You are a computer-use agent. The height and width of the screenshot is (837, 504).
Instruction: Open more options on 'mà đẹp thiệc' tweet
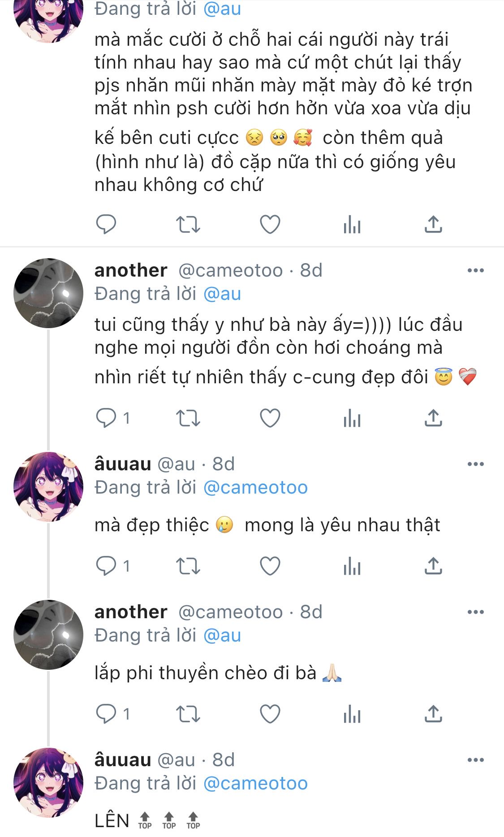475,464
